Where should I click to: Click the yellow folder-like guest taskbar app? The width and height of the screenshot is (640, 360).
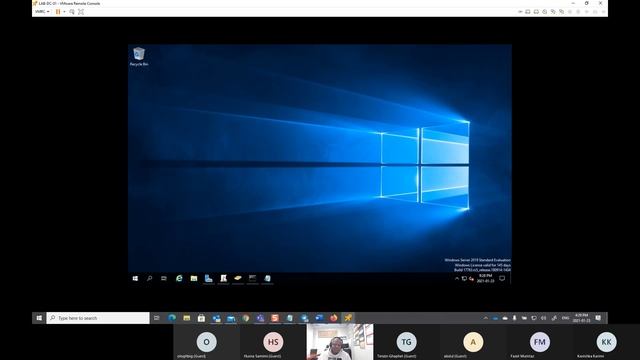(238, 278)
